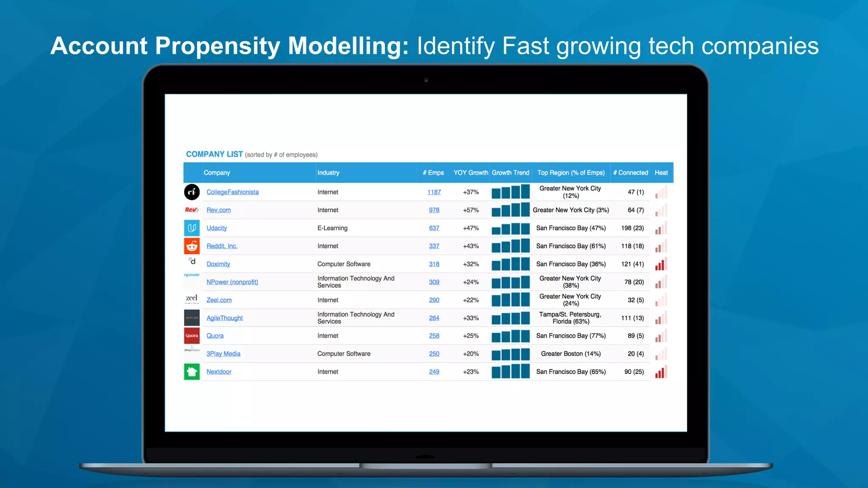The image size is (868, 488).
Task: Click the growth trend chart for Udacity
Action: click(x=510, y=228)
